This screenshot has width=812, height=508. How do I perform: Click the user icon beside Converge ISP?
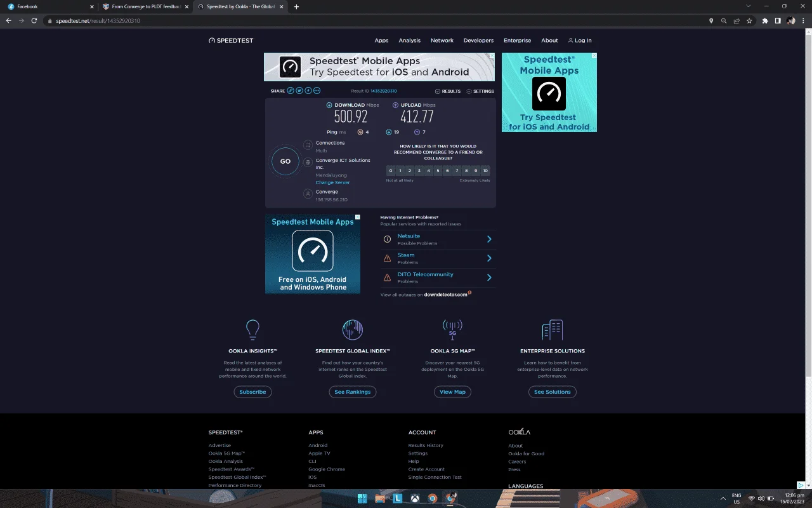pos(308,194)
